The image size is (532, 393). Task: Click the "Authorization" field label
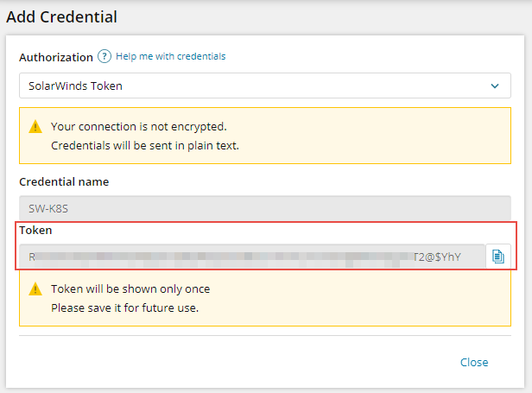coord(56,57)
